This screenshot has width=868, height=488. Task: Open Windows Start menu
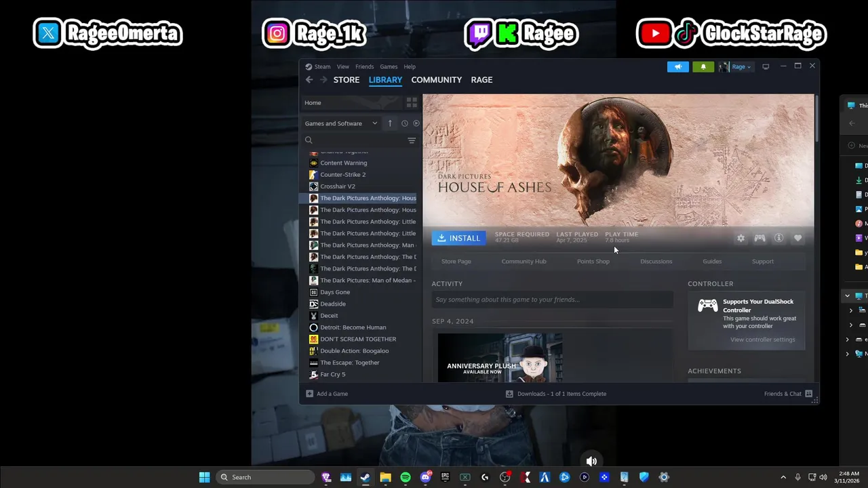point(204,477)
